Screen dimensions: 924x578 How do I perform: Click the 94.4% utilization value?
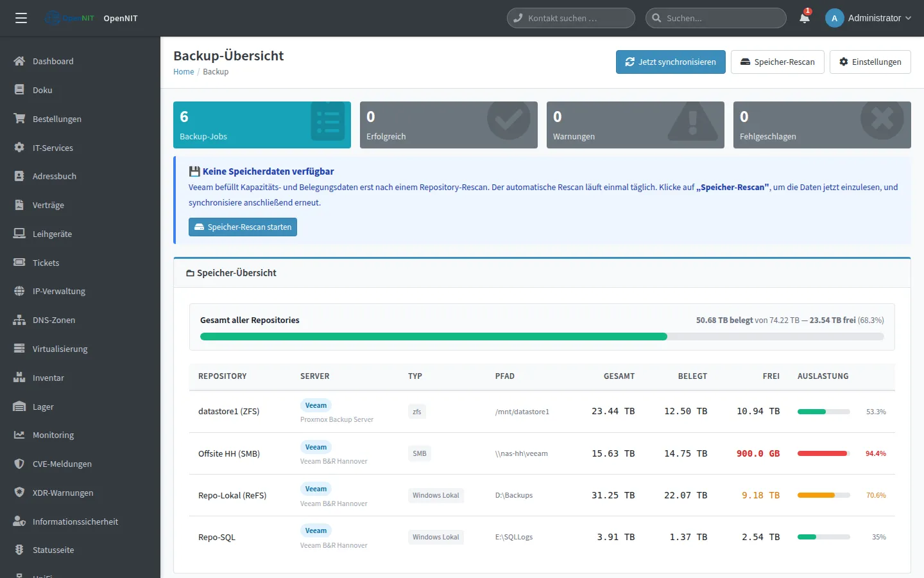(x=875, y=453)
